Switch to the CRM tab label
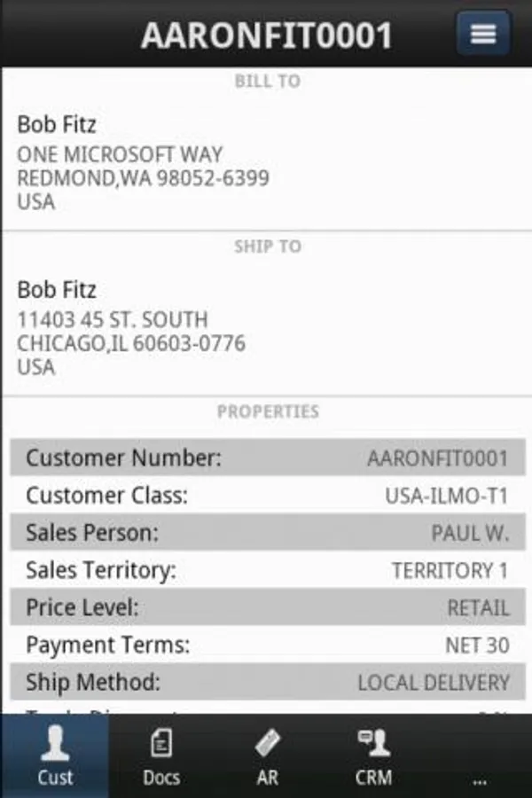 pos(373,778)
